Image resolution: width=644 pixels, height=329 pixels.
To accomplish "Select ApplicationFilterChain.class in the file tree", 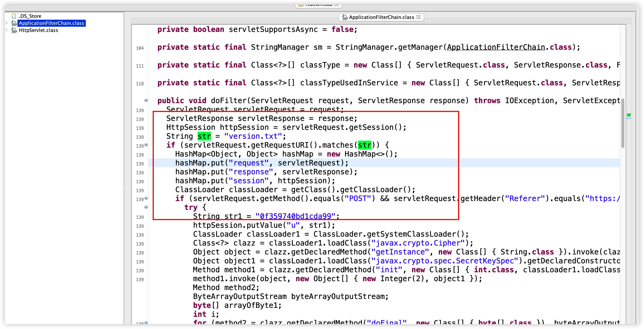I will (51, 23).
